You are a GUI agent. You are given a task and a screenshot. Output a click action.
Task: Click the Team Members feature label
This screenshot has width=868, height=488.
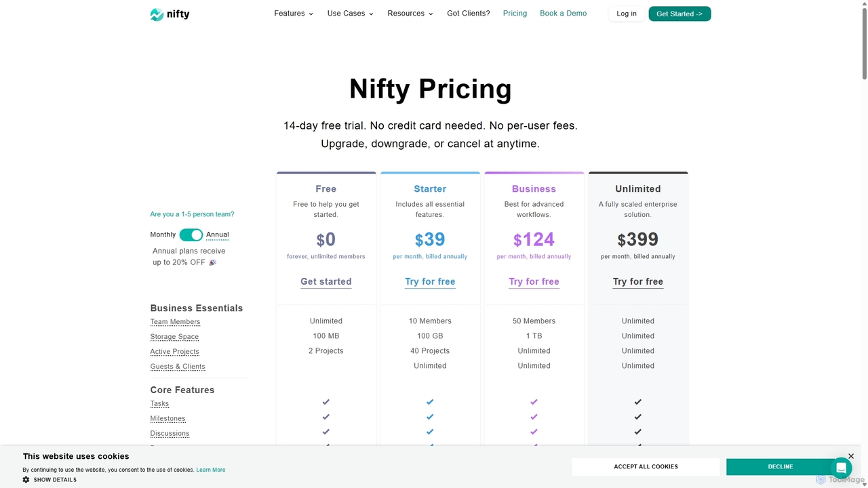[x=175, y=322]
